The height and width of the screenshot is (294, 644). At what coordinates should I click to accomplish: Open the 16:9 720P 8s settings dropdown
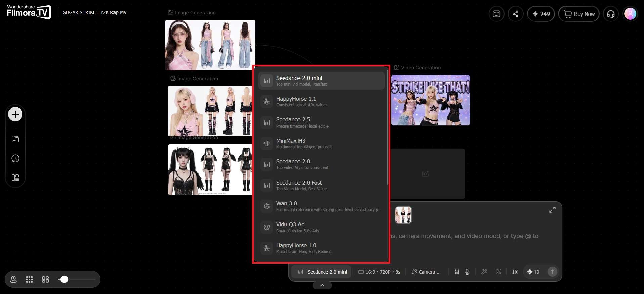click(379, 272)
